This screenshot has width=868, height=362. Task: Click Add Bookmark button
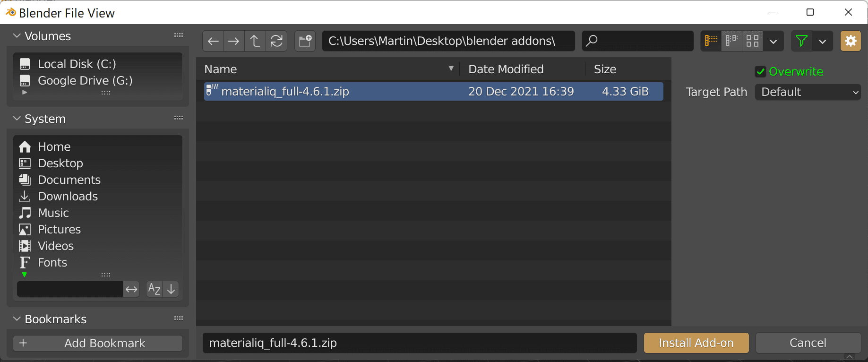click(98, 343)
